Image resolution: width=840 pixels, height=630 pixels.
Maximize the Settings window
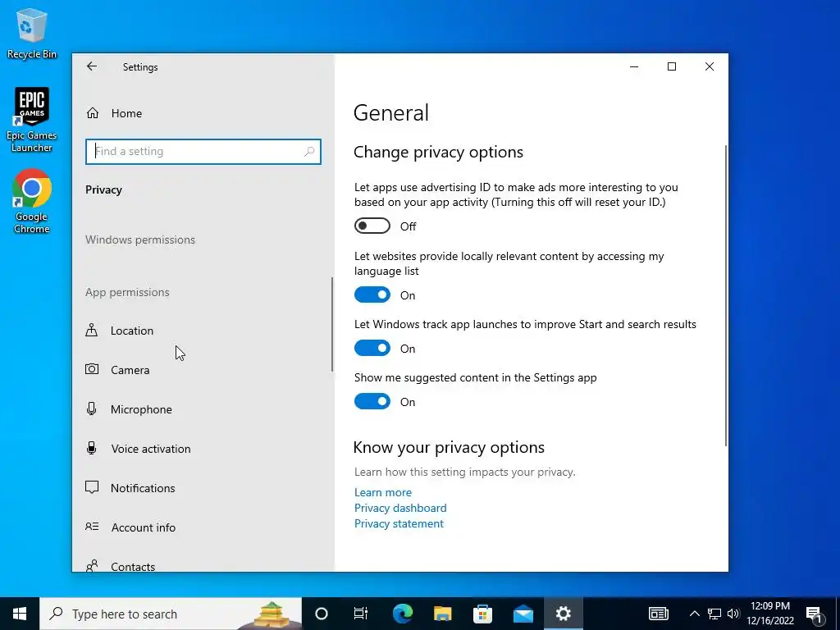point(672,66)
